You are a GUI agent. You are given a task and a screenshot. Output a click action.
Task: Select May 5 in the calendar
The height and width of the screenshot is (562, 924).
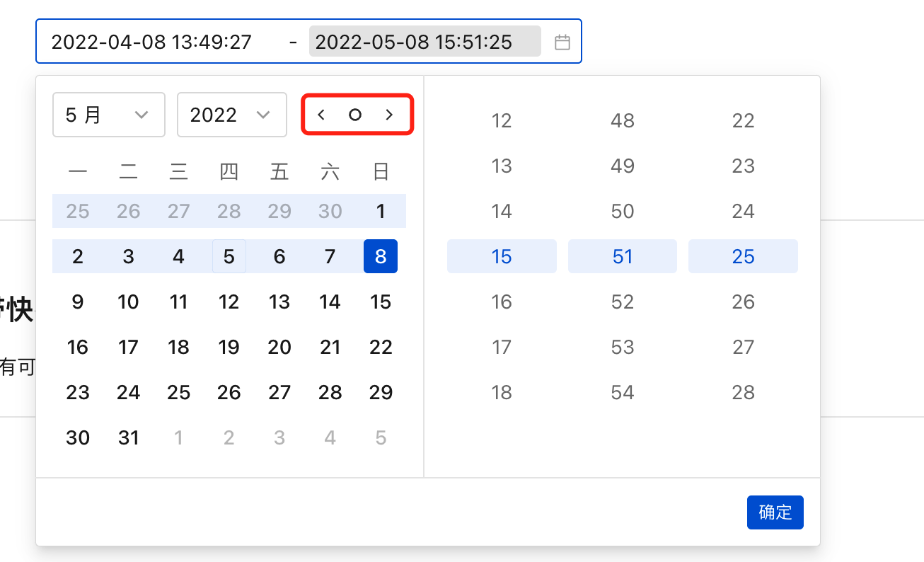[229, 256]
